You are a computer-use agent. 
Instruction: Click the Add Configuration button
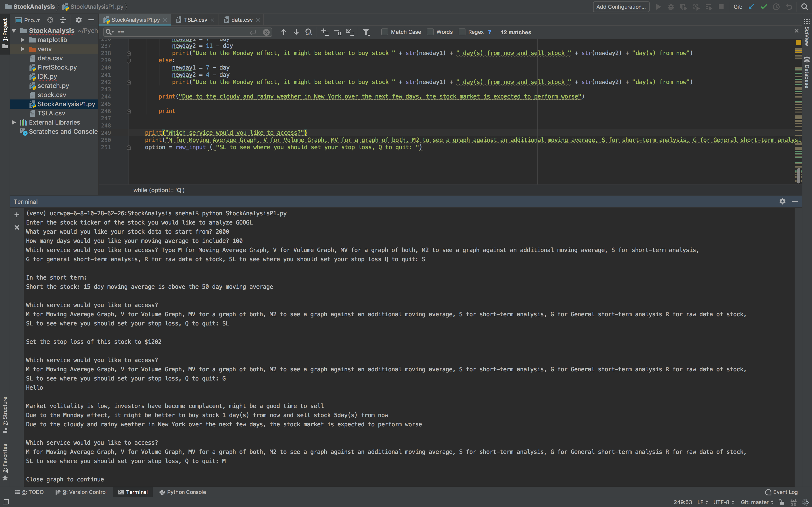tap(621, 7)
